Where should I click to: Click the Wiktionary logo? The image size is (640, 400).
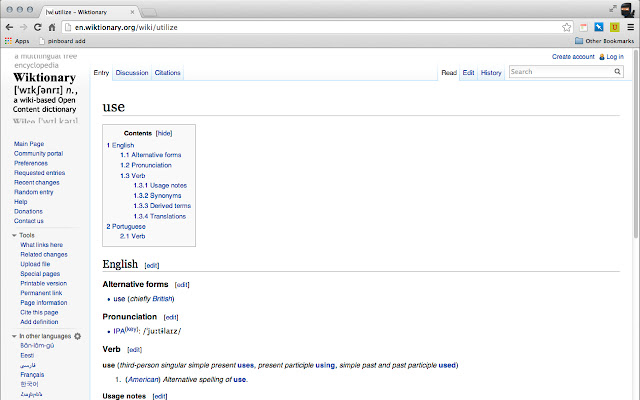tap(44, 87)
